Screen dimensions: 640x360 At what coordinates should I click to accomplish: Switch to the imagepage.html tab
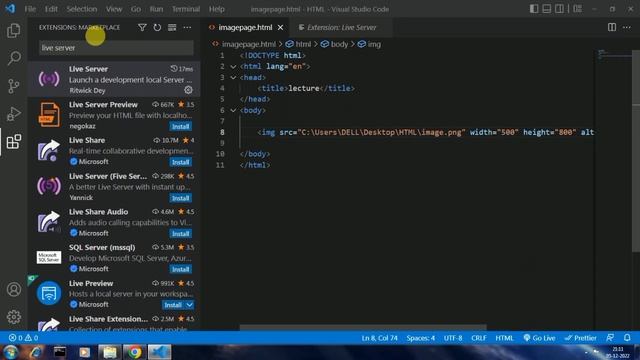[245, 27]
